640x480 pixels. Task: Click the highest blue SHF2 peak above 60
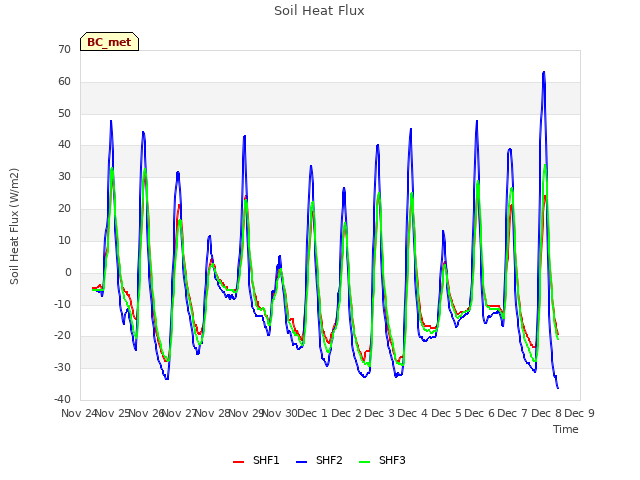click(x=544, y=73)
